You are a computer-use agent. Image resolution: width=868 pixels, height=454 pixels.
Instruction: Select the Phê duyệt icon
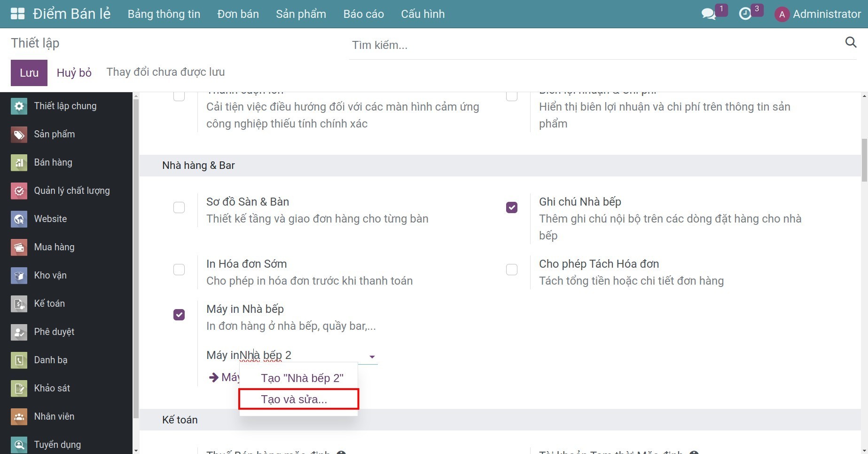tap(19, 332)
